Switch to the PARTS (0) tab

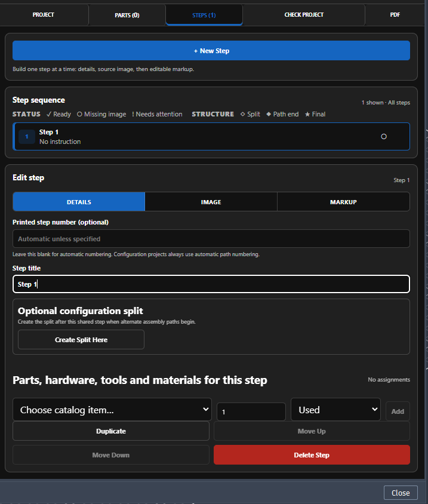[127, 15]
